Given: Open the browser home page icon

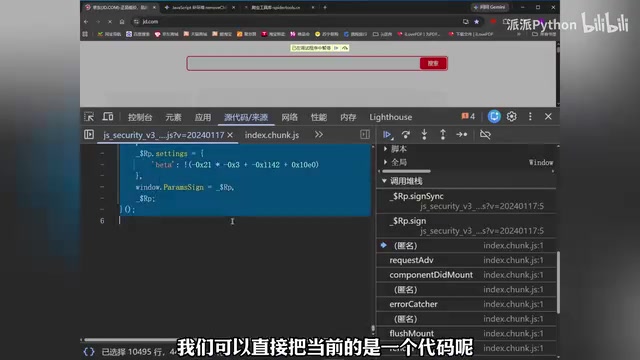Looking at the screenshot, I should [122, 21].
